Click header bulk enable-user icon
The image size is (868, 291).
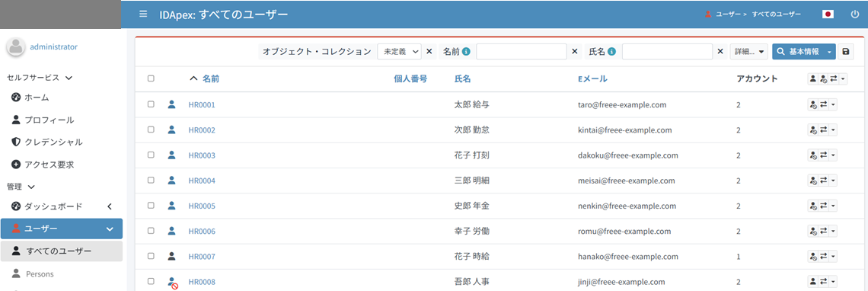pos(813,79)
